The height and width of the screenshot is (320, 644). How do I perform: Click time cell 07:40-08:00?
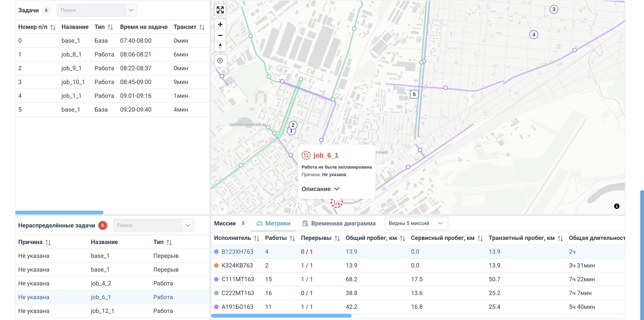click(x=136, y=41)
